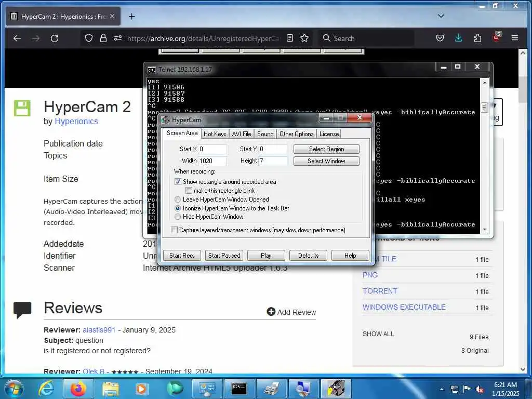This screenshot has width=532, height=399.
Task: Click the Start X input field
Action: [212, 149]
